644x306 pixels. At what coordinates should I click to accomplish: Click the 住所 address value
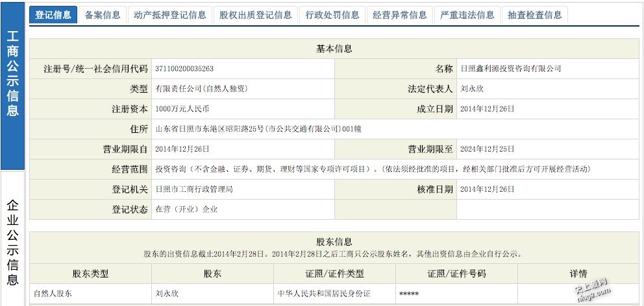(x=258, y=129)
